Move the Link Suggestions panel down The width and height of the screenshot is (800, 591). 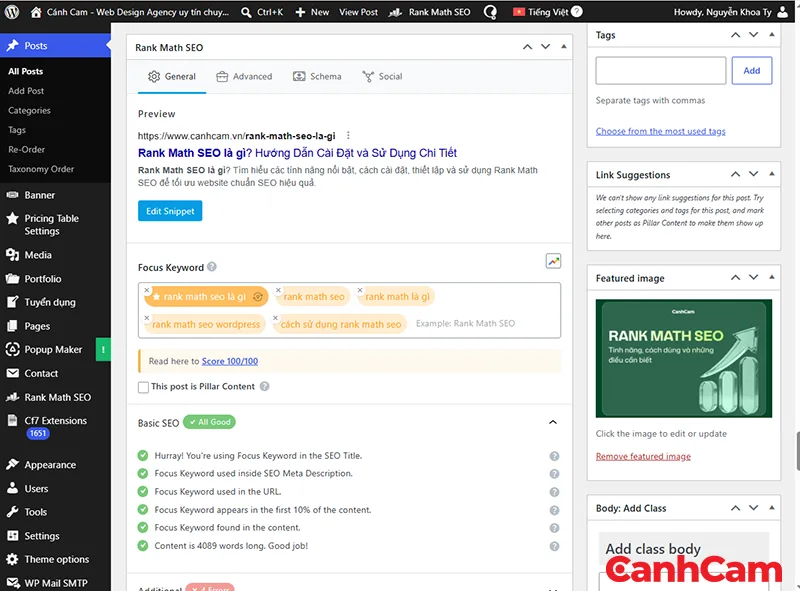click(754, 174)
